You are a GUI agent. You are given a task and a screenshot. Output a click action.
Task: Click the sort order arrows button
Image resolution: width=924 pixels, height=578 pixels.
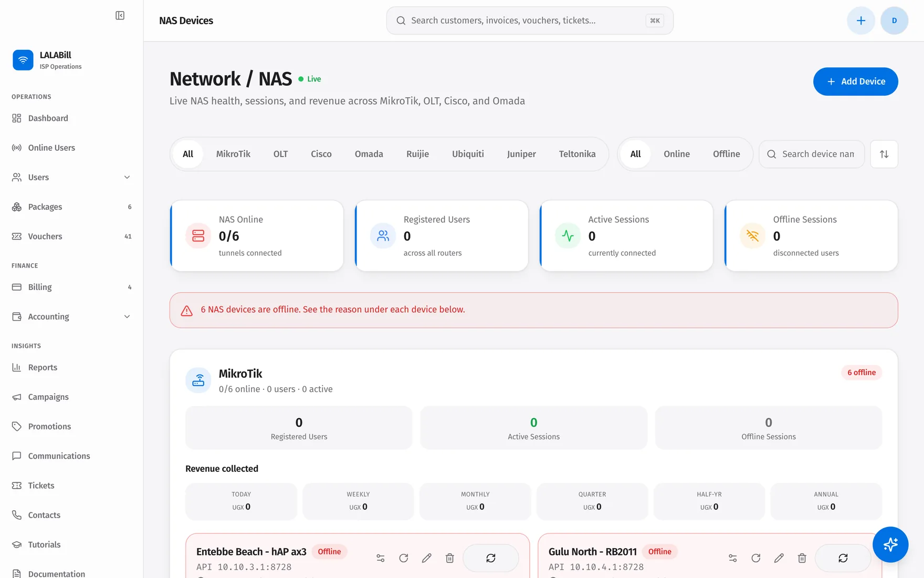[x=884, y=154]
